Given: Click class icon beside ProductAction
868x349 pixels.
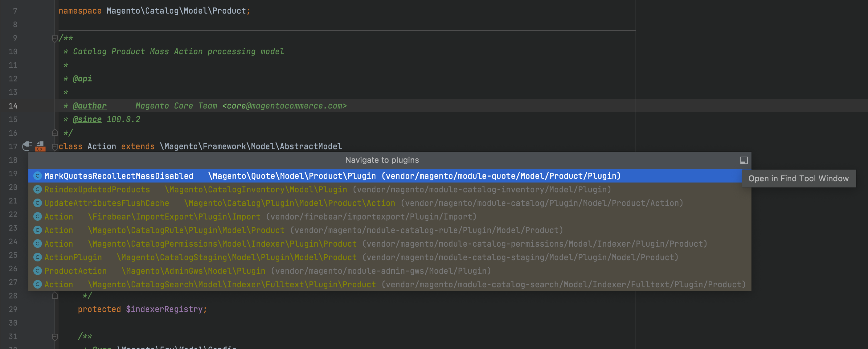Looking at the screenshot, I should [x=37, y=271].
